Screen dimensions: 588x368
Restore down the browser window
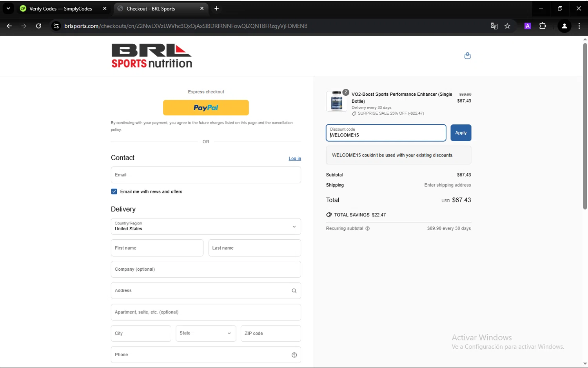pyautogui.click(x=560, y=8)
